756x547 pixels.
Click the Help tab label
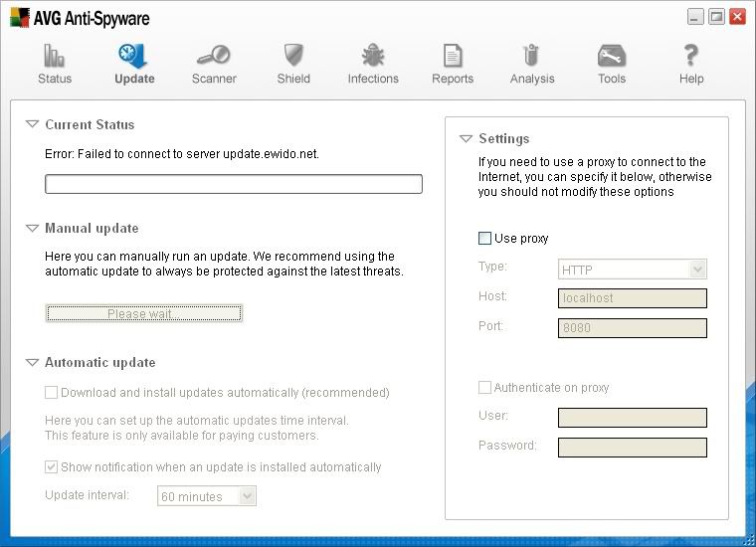pyautogui.click(x=691, y=79)
